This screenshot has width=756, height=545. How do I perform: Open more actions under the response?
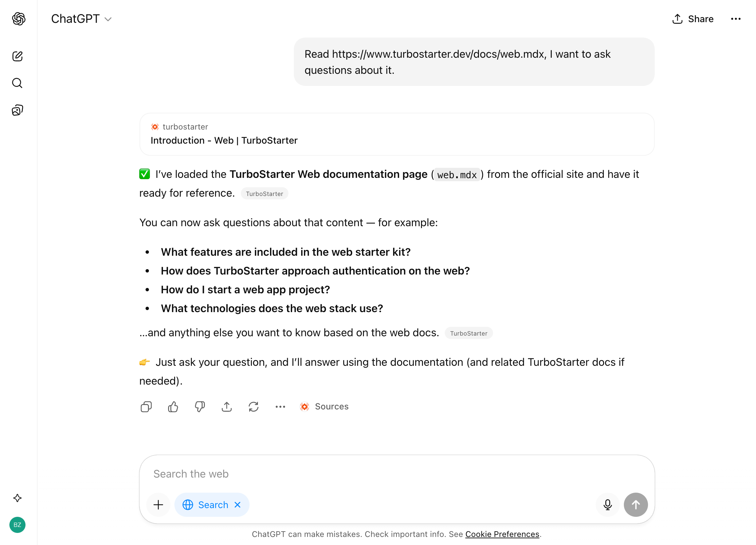(x=280, y=406)
